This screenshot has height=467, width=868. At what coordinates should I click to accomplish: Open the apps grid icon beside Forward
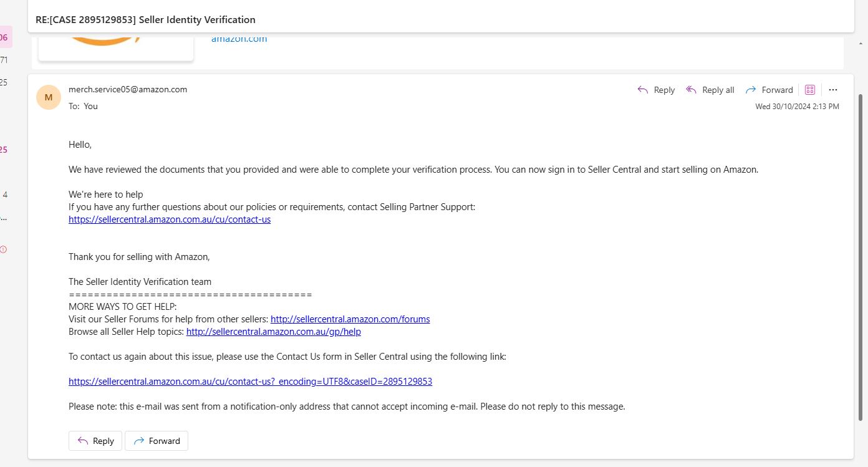click(x=810, y=90)
